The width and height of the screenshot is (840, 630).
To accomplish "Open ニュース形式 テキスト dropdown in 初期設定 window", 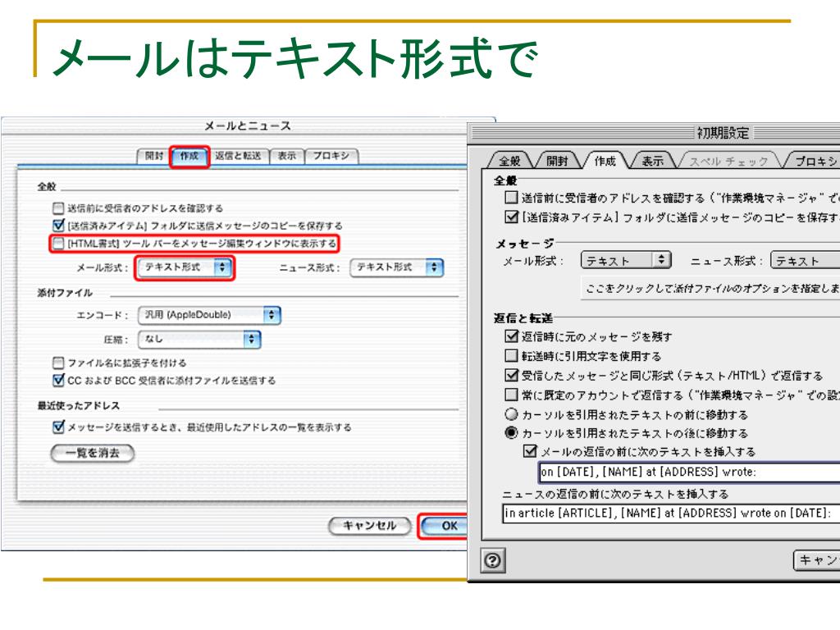I will point(806,260).
